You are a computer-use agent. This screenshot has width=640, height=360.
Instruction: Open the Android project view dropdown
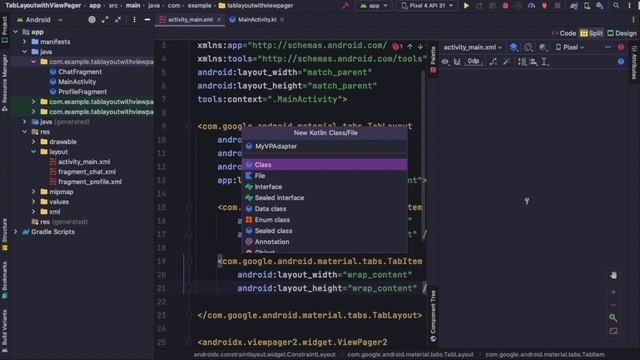pyautogui.click(x=40, y=20)
